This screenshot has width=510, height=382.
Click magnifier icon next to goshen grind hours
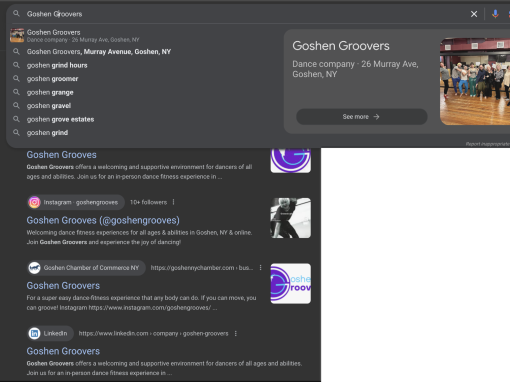pos(16,65)
